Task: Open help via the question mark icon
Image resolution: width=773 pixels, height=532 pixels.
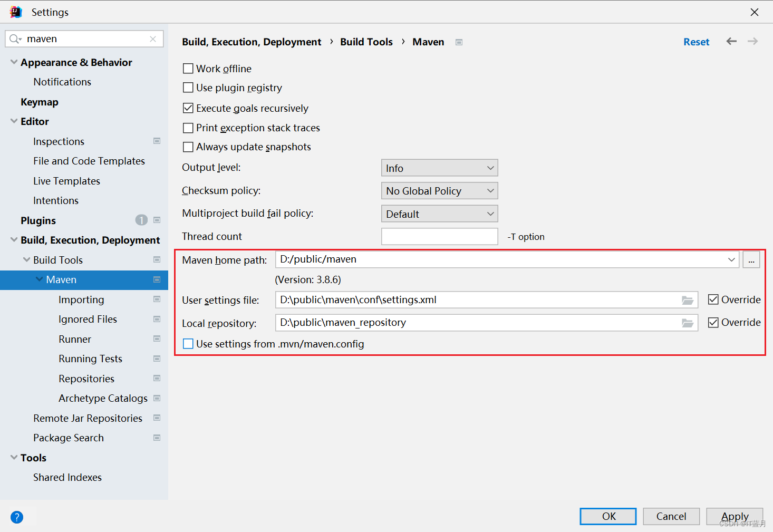Action: point(16,517)
